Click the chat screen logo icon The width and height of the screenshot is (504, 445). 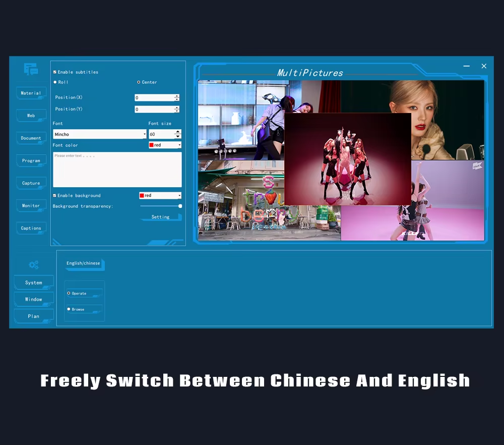tap(31, 70)
